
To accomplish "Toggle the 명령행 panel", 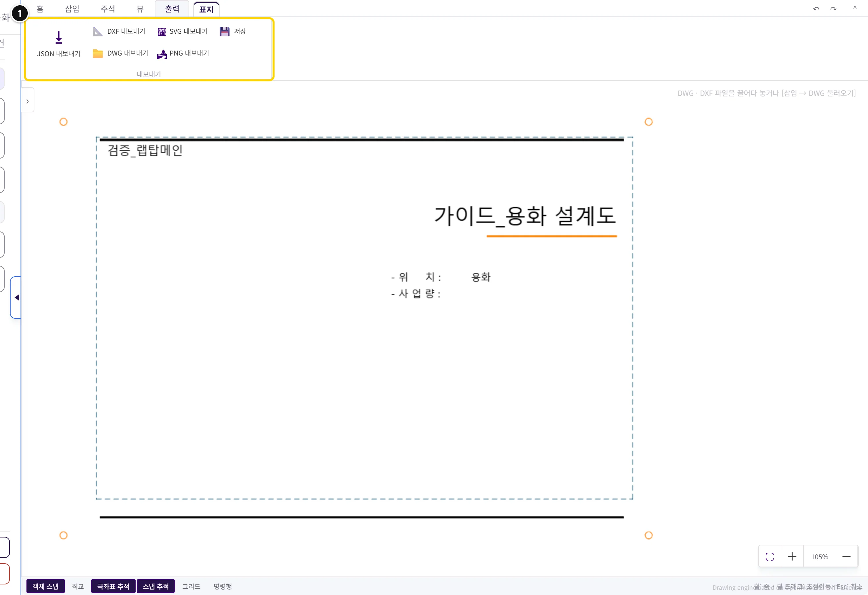I will (223, 586).
